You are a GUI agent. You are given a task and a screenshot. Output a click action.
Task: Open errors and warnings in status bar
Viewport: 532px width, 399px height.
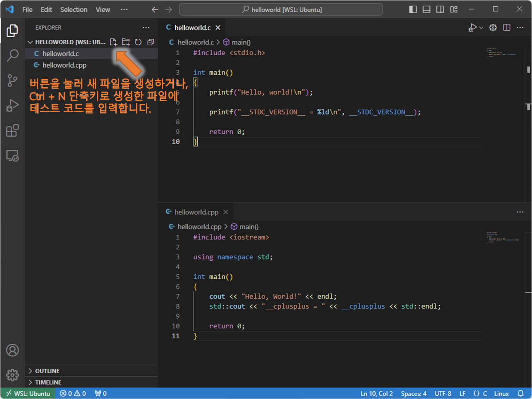click(x=73, y=393)
